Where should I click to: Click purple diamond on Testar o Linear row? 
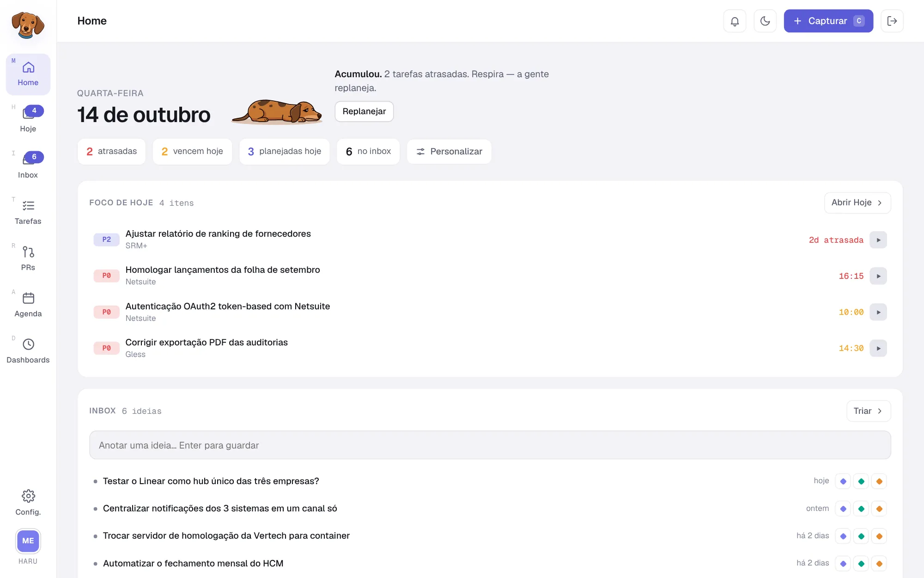(x=843, y=481)
